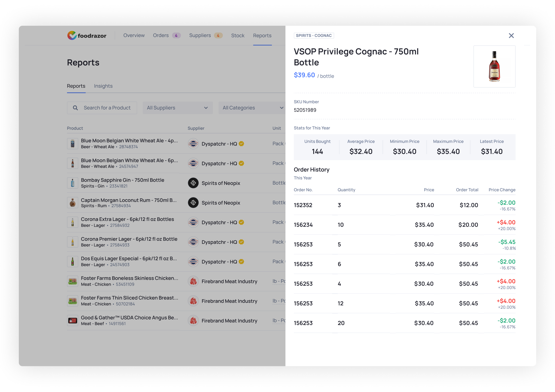
Task: Open Bombay Sapphire Gin - 750ml Bottle
Action: click(x=123, y=180)
